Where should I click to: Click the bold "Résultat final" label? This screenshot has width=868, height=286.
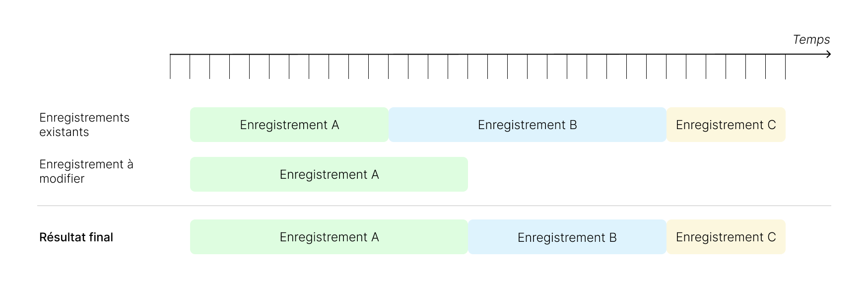coord(76,237)
